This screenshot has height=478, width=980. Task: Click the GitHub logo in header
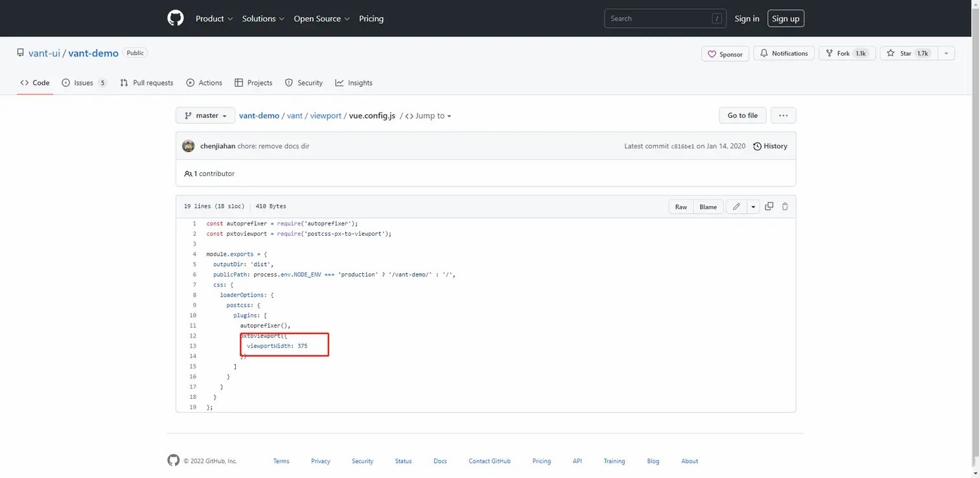pyautogui.click(x=176, y=18)
